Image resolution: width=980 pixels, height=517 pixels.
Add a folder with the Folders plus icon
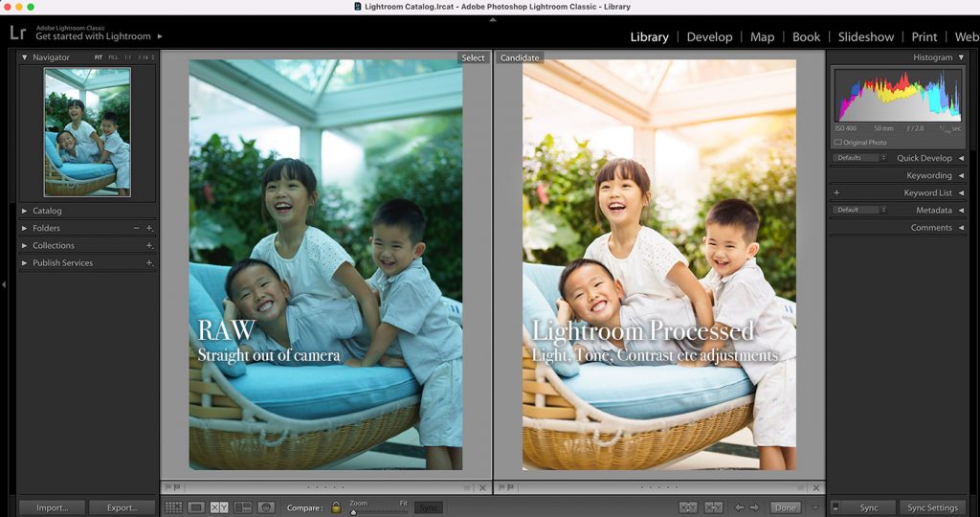(x=149, y=228)
